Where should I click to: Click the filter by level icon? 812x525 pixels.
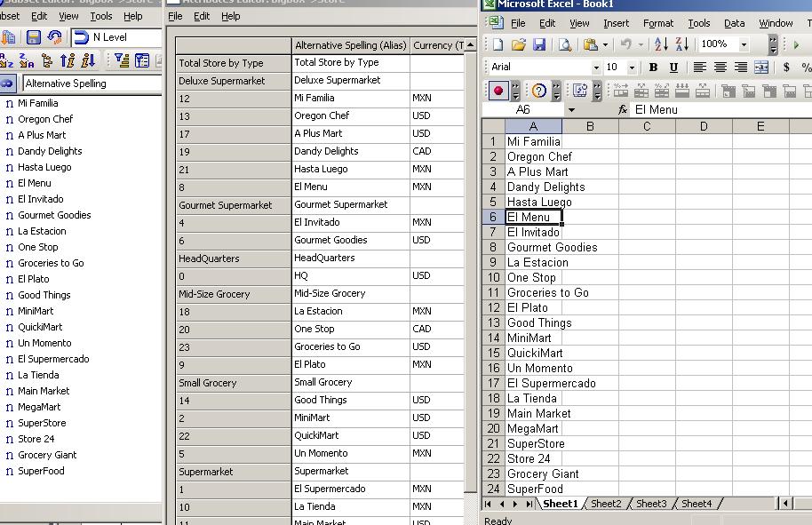click(123, 61)
